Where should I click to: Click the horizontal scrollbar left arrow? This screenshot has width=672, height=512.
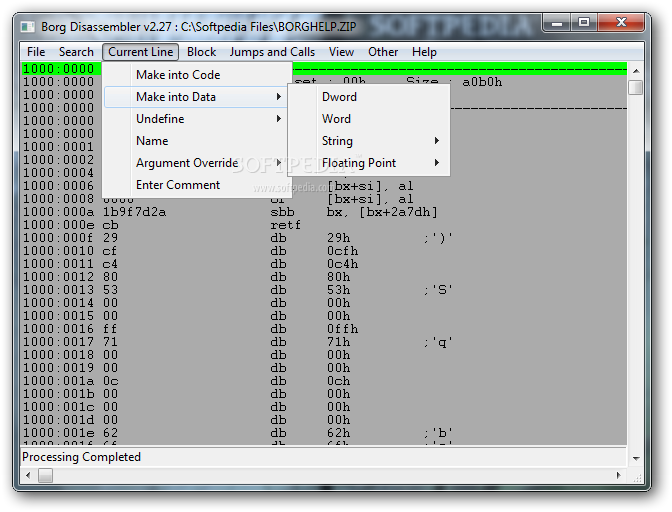[28, 475]
